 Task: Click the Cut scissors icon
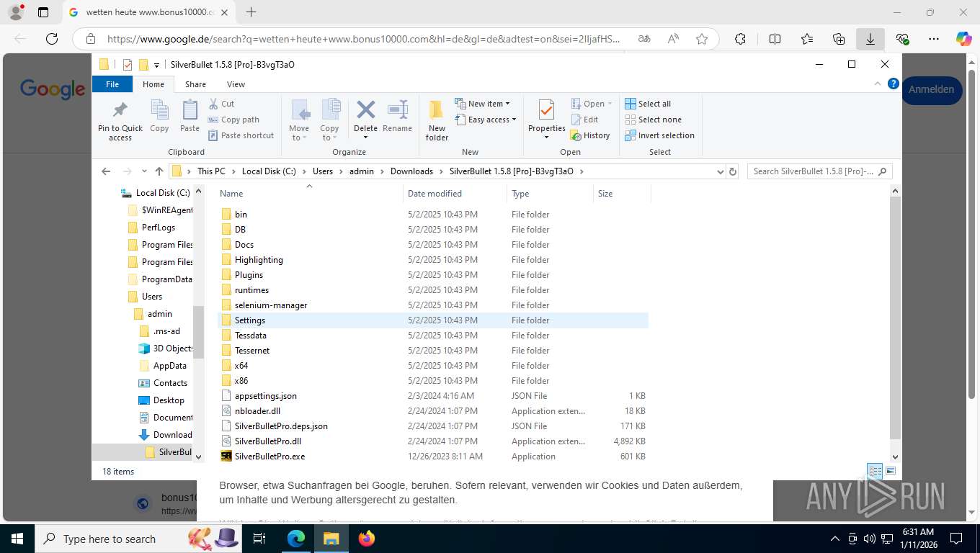pyautogui.click(x=213, y=104)
